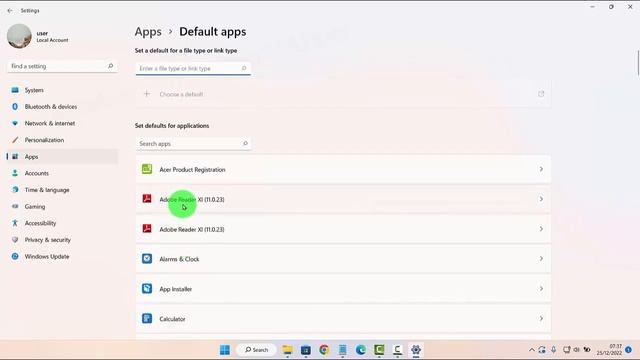Open Time & language settings
640x360 pixels.
pos(62,190)
